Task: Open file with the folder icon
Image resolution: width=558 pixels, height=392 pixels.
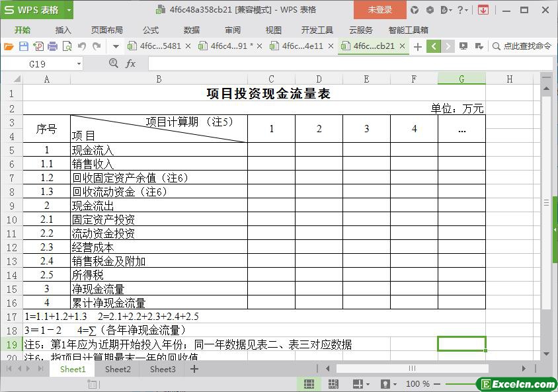Action: tap(9, 46)
